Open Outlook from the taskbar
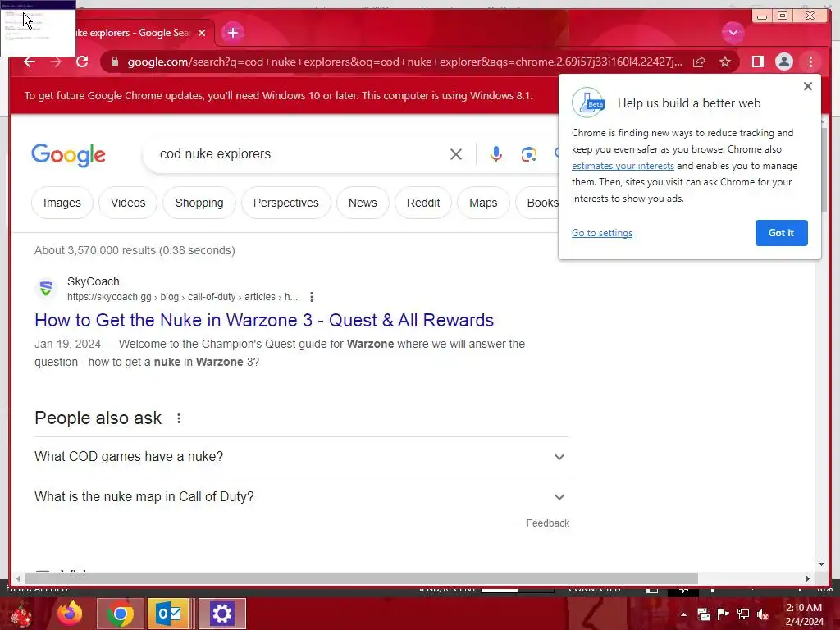Viewport: 840px width, 630px height. pyautogui.click(x=169, y=614)
